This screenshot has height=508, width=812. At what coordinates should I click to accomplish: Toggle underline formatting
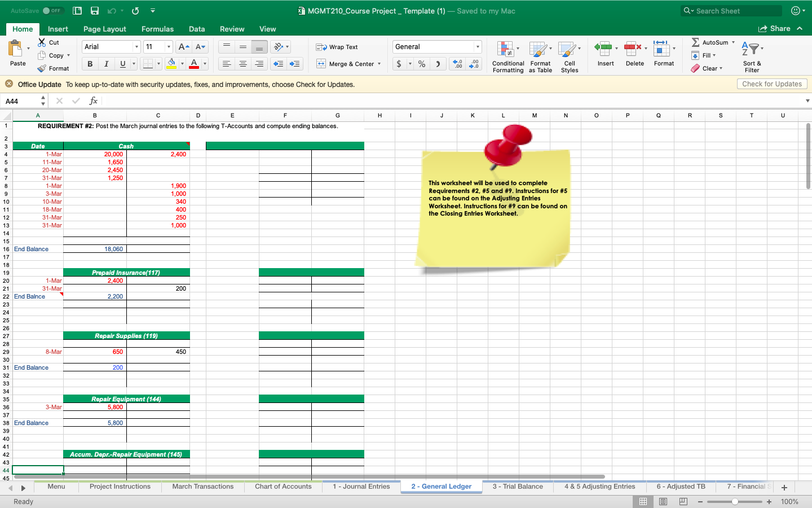122,64
